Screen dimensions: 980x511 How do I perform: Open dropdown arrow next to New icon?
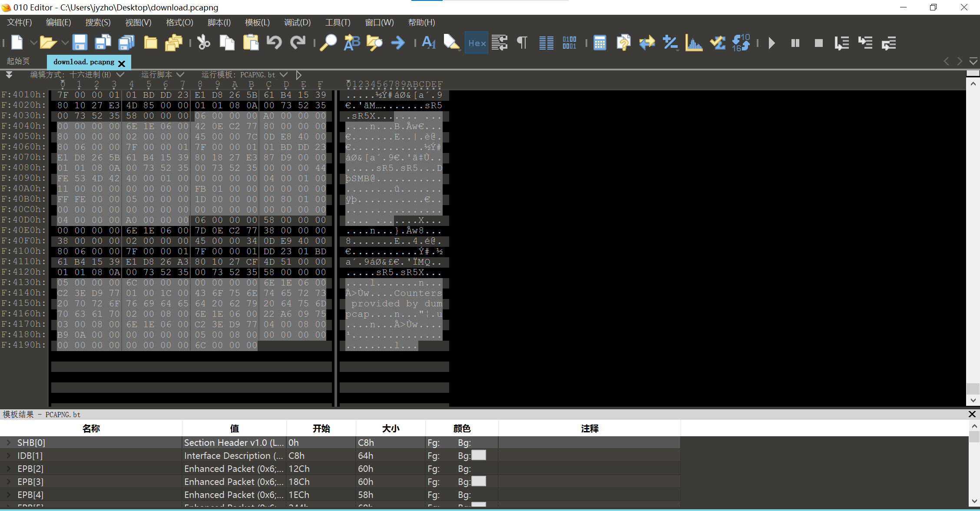(x=33, y=43)
